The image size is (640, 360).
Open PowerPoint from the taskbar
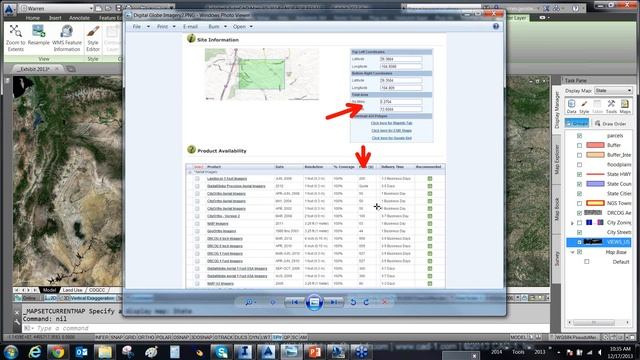pos(314,352)
